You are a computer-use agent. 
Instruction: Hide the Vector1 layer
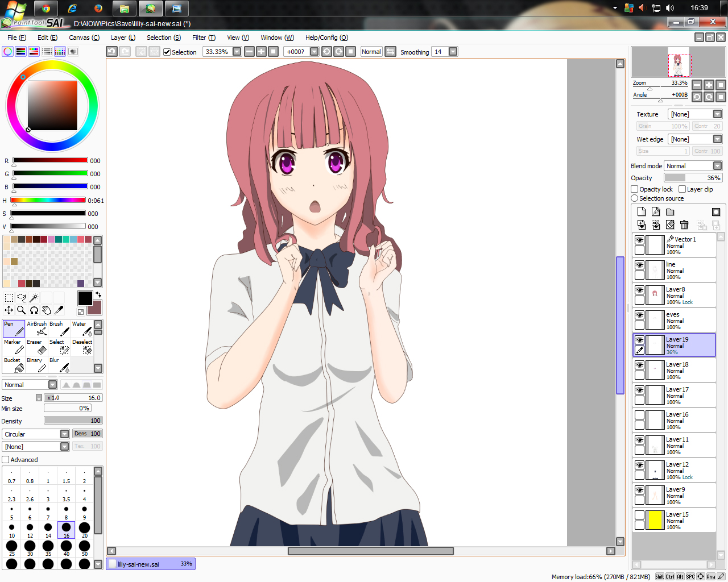click(640, 240)
